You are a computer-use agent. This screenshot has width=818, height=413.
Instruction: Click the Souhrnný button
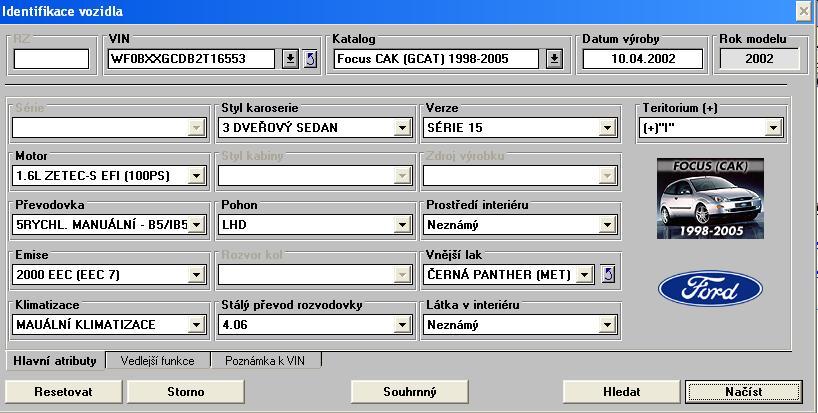410,392
